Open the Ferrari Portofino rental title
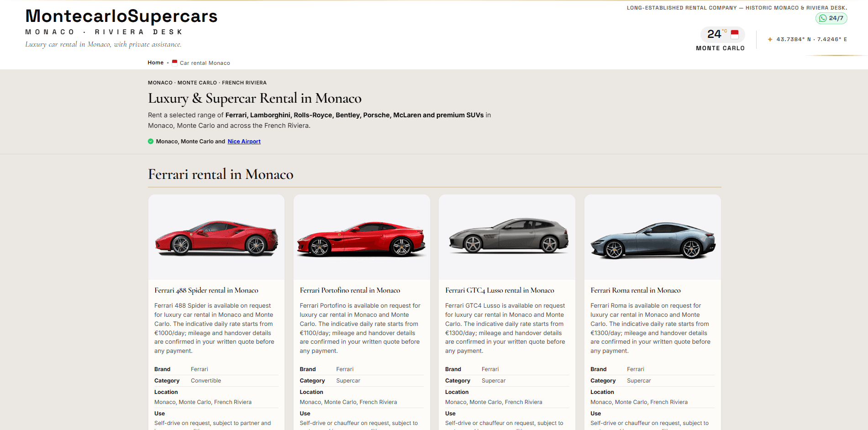Image resolution: width=868 pixels, height=430 pixels. [350, 290]
